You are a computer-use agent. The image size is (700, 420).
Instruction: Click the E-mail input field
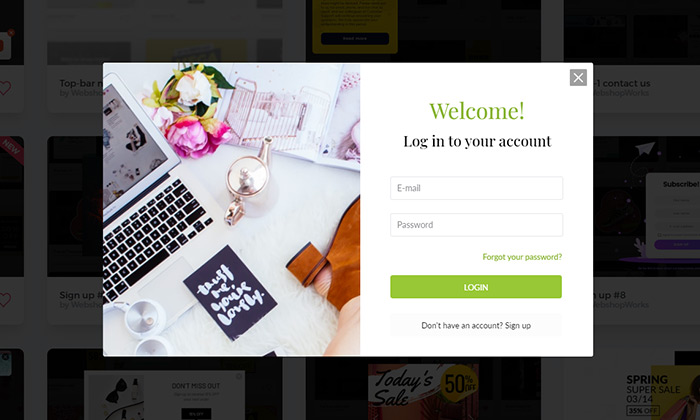click(x=476, y=188)
